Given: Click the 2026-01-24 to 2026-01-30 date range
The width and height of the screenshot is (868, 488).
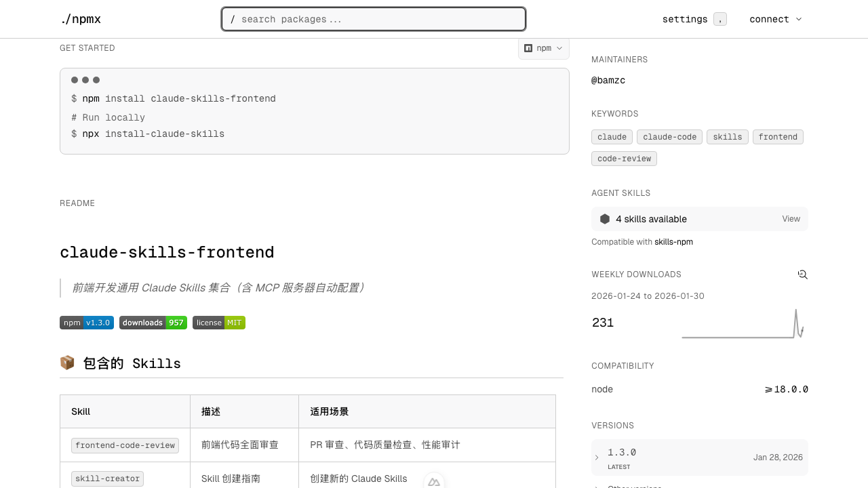Looking at the screenshot, I should coord(648,296).
